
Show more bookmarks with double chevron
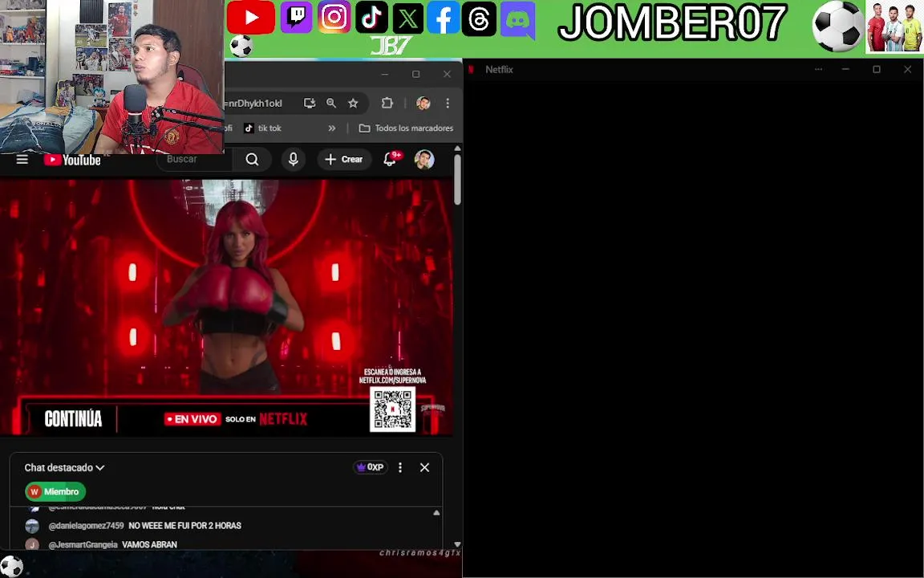pos(332,128)
